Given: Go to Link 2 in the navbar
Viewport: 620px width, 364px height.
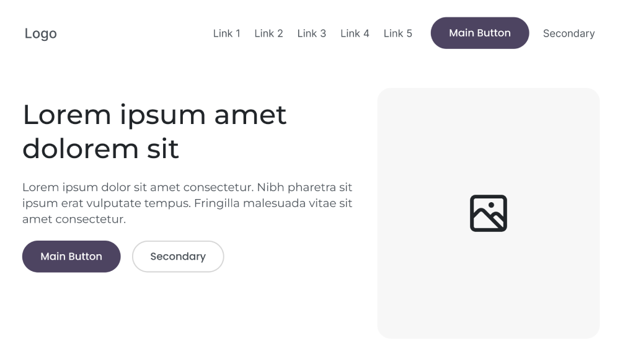Looking at the screenshot, I should [x=268, y=33].
